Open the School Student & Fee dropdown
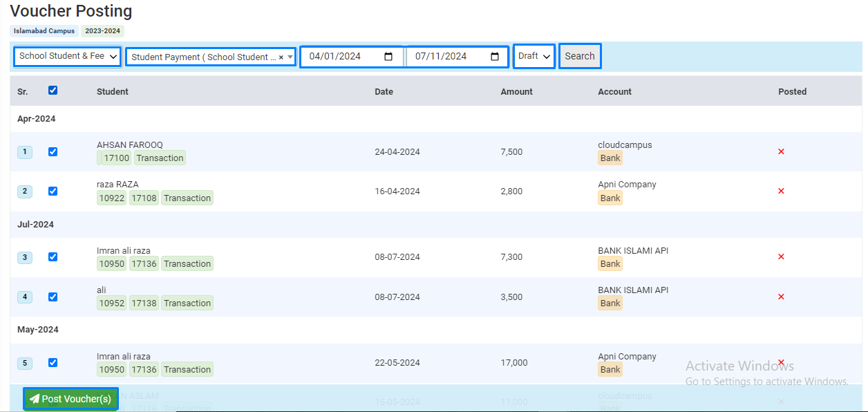This screenshot has width=868, height=412. pos(67,56)
